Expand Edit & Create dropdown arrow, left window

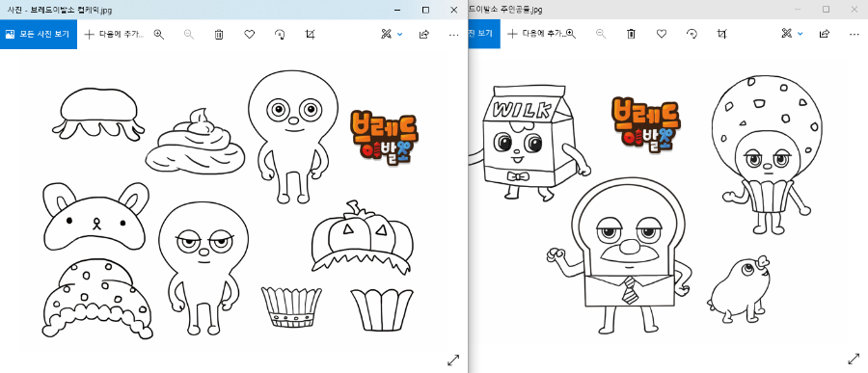click(x=400, y=35)
